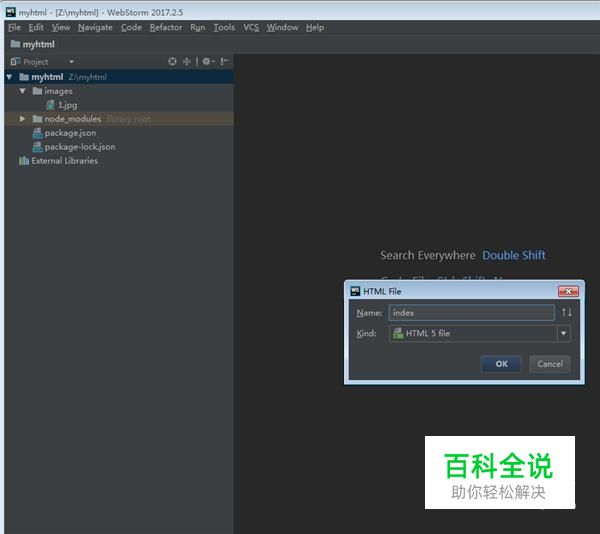Click the package-lock.json file icon
Screen dimensions: 600x534
38,147
